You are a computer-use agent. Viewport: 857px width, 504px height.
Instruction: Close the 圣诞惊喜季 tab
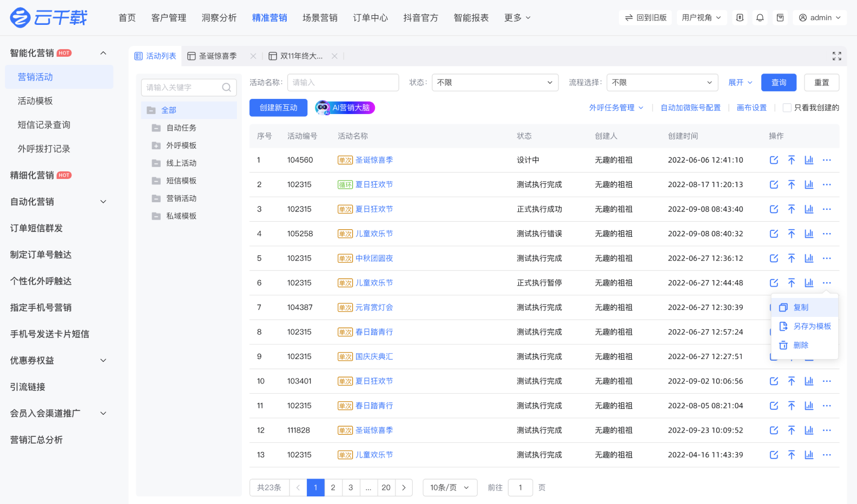253,56
